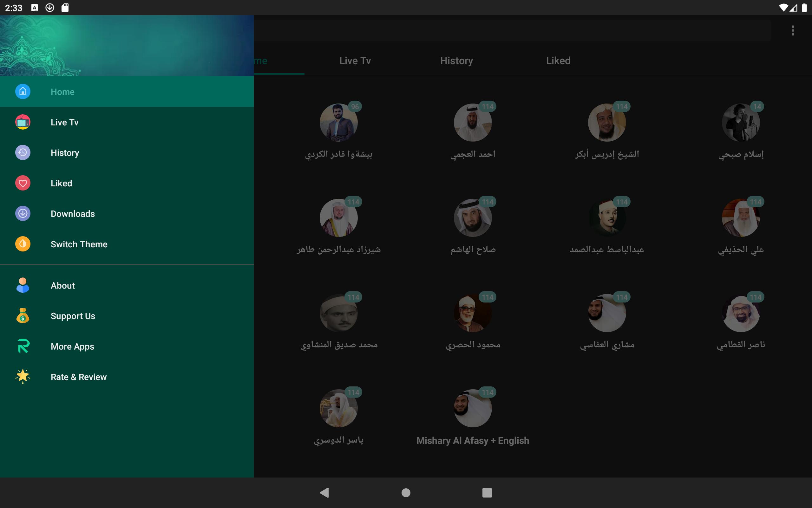Image resolution: width=812 pixels, height=508 pixels.
Task: Select Home in the drawer menu
Action: tap(127, 91)
